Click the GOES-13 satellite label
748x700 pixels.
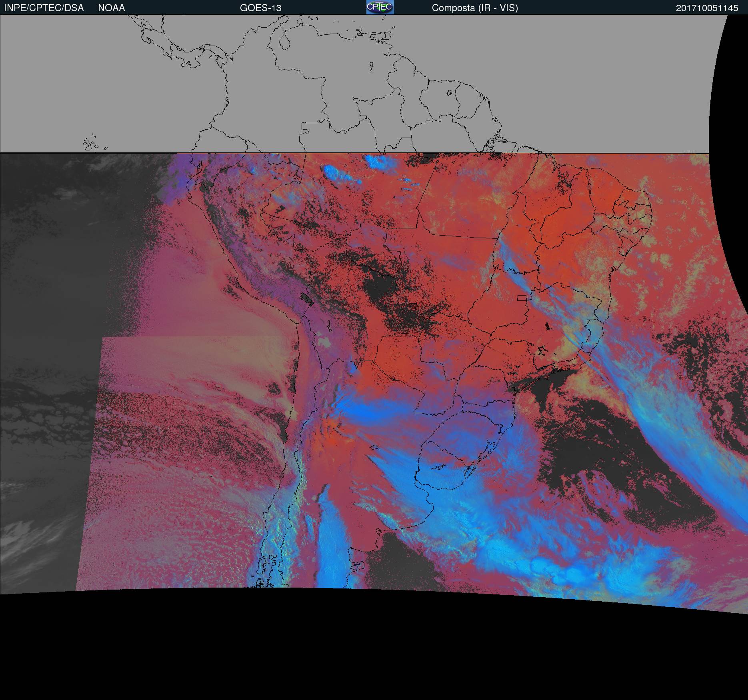[261, 8]
